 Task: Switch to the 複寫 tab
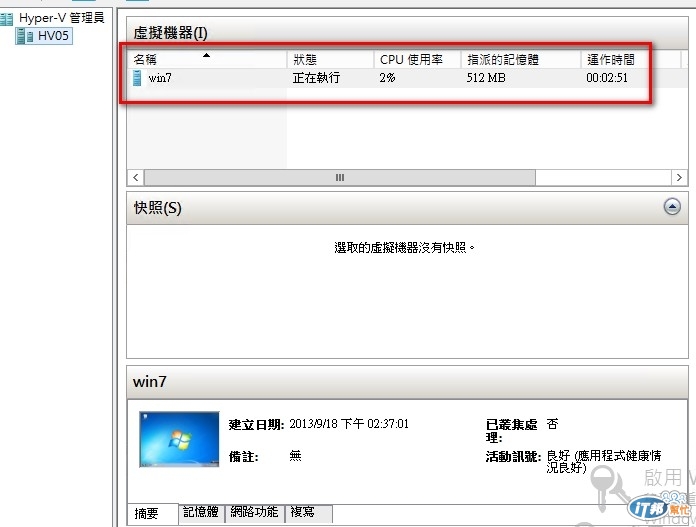(x=308, y=512)
